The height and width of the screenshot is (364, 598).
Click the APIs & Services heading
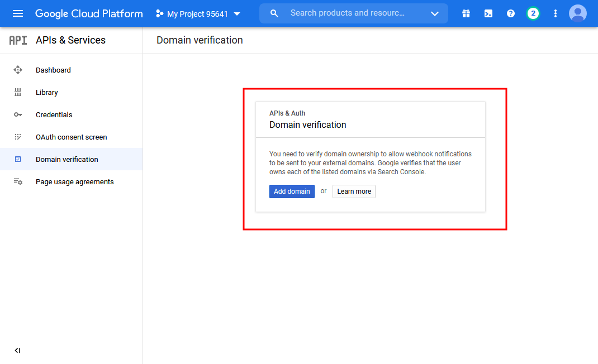coord(70,40)
